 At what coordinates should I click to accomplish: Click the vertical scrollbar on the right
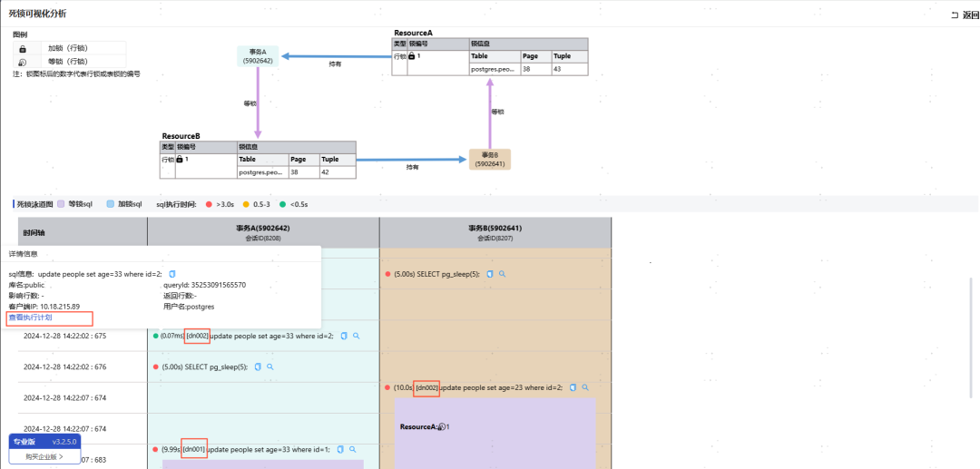pyautogui.click(x=971, y=337)
